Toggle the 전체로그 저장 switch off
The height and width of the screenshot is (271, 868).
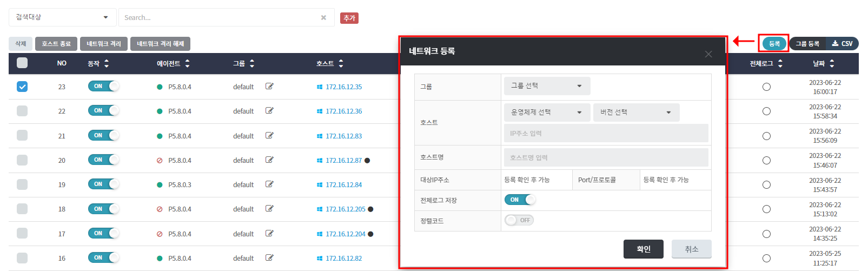pos(520,200)
